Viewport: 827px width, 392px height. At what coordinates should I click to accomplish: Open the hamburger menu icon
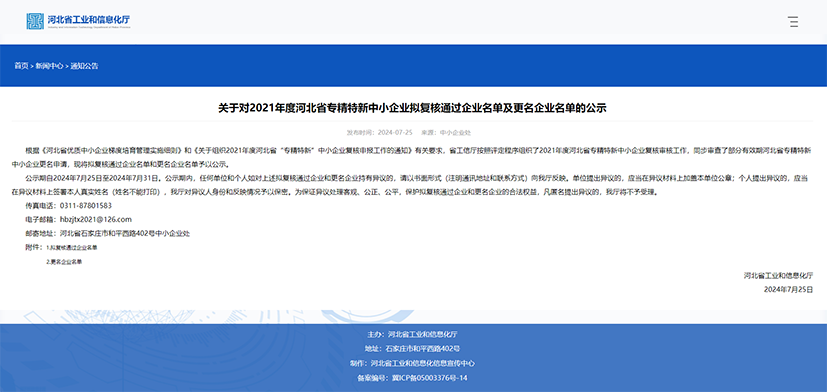(793, 22)
